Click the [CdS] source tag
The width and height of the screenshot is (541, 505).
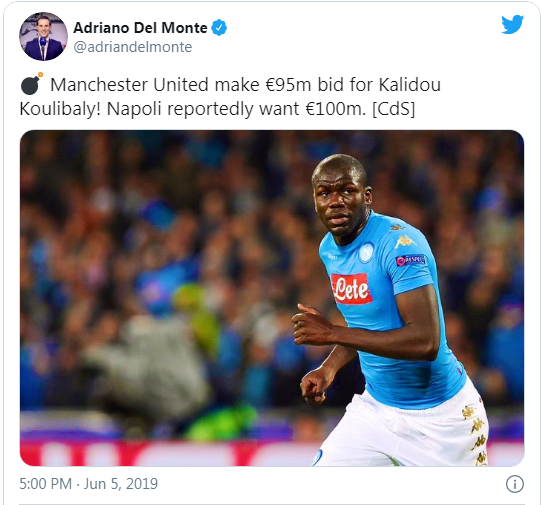393,109
